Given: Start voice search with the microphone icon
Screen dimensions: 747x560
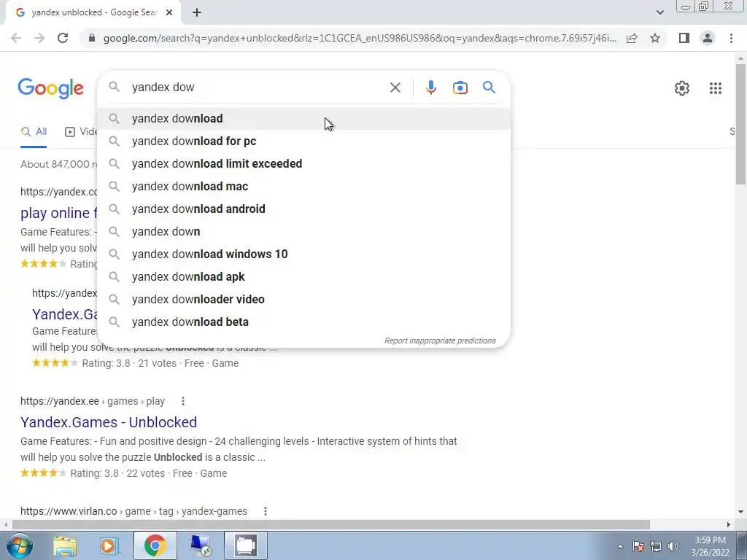Looking at the screenshot, I should tap(430, 87).
